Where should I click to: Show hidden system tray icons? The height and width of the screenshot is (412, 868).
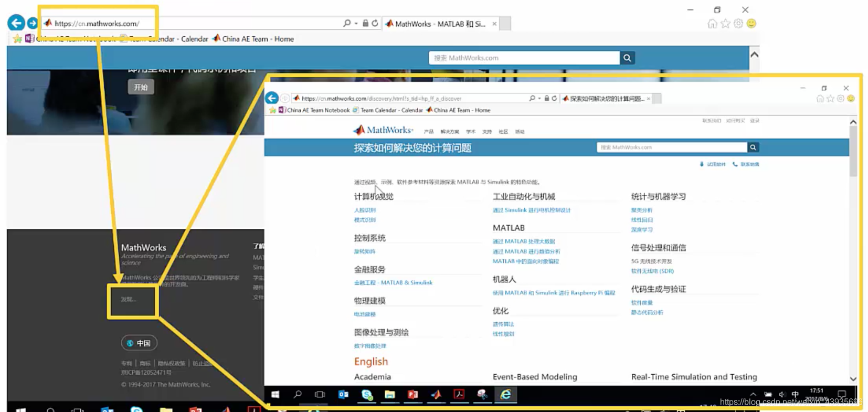coord(753,394)
